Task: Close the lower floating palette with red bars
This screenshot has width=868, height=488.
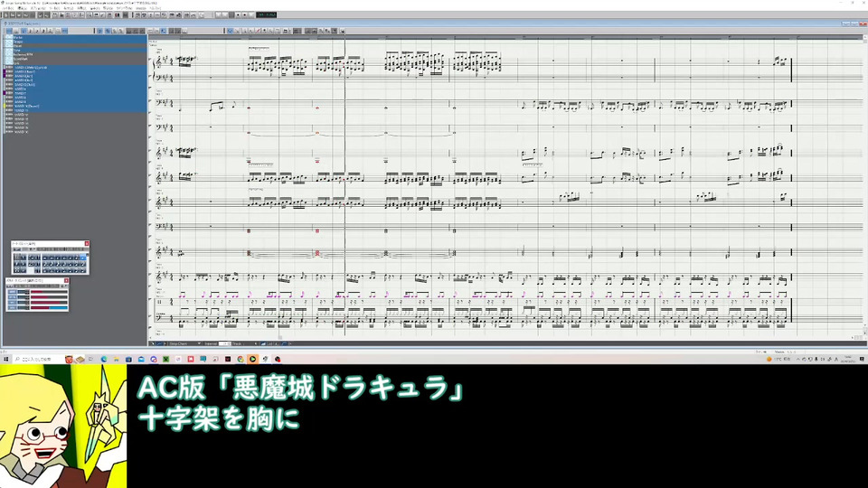Action: click(x=66, y=280)
